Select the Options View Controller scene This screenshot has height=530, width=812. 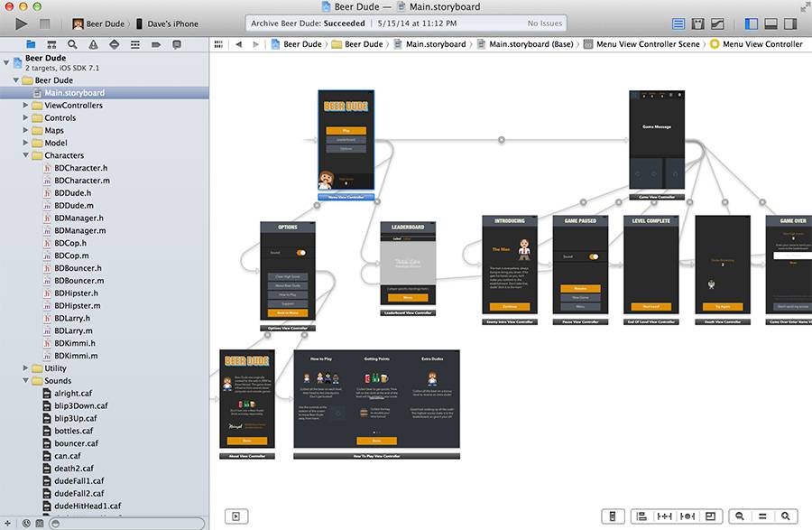click(x=288, y=271)
